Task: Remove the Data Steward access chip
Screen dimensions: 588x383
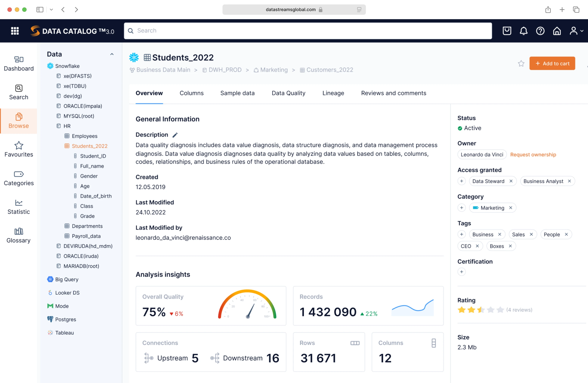Action: 511,181
